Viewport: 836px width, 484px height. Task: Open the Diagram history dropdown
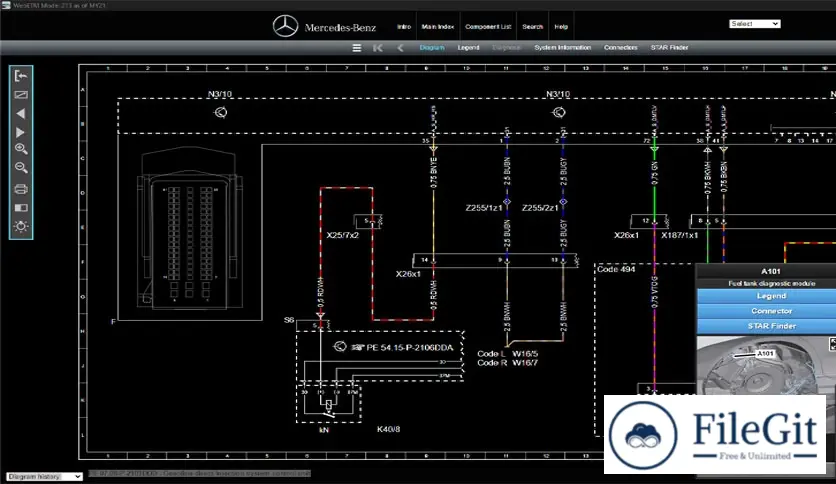(x=44, y=477)
